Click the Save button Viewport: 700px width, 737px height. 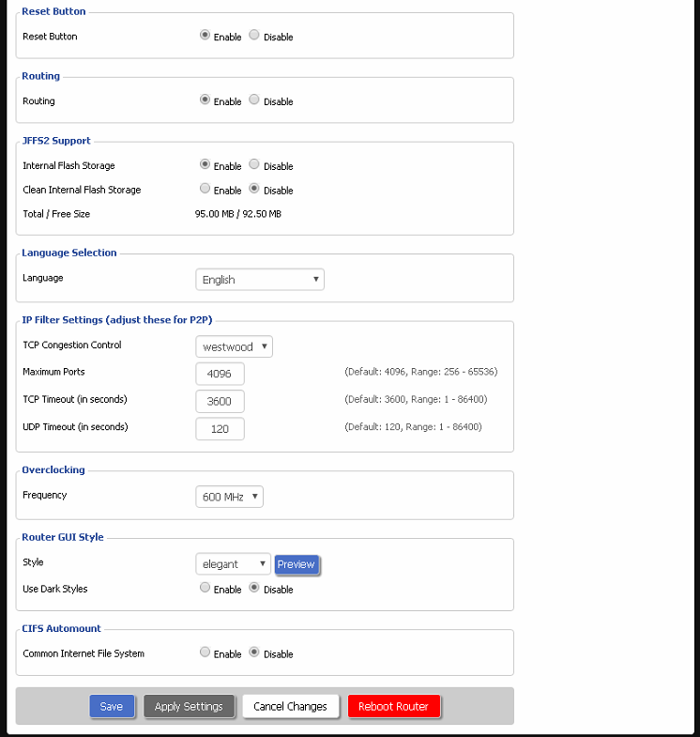pyautogui.click(x=112, y=706)
